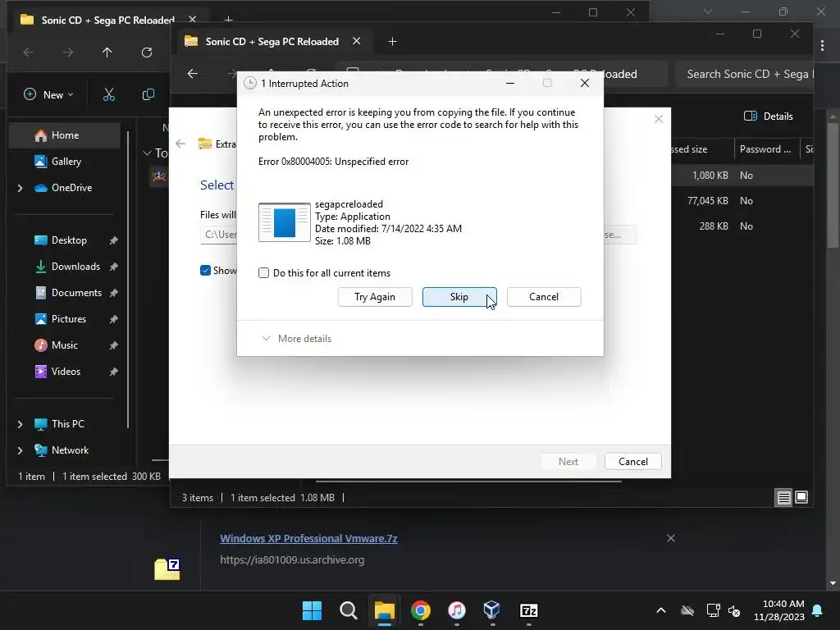840x630 pixels.
Task: Click the Skip button in error dialog
Action: click(459, 297)
